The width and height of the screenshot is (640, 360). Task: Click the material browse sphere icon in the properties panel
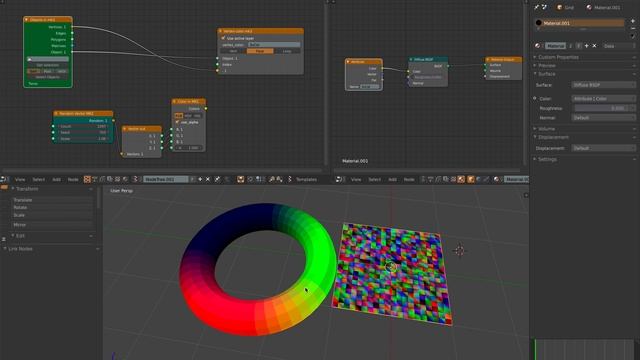tap(538, 46)
